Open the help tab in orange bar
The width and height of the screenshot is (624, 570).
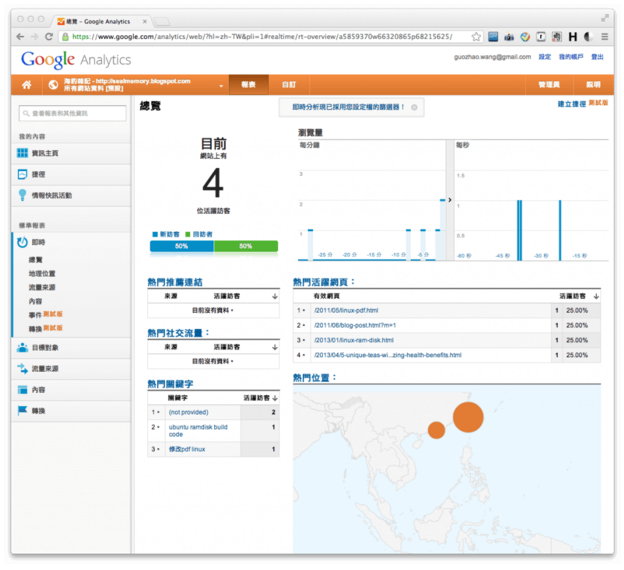(x=593, y=84)
